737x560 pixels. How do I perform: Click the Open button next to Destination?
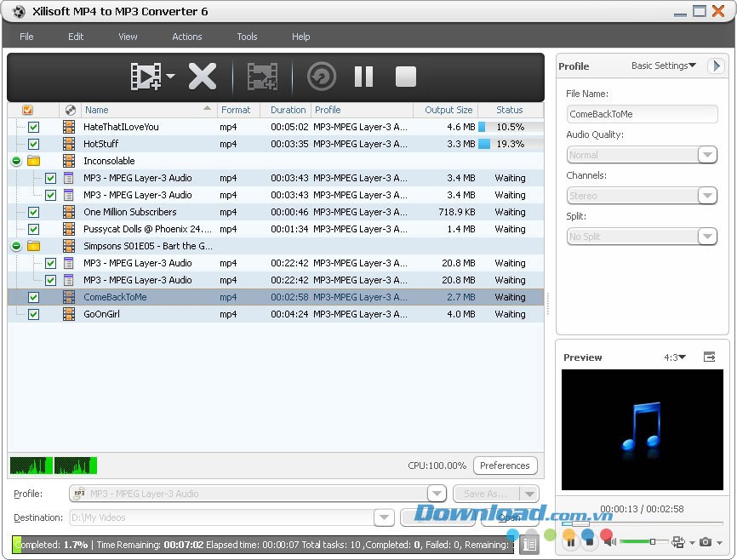pyautogui.click(x=508, y=517)
